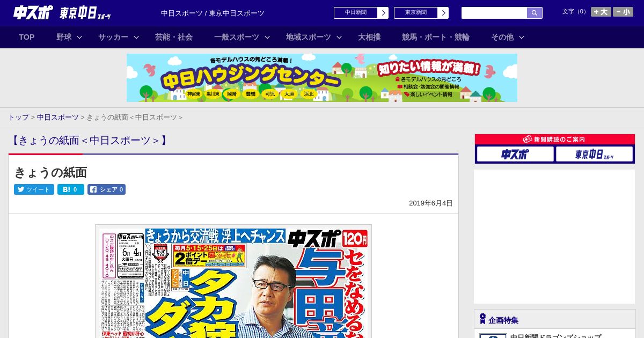
Task: Increase text size with 大 button
Action: [x=601, y=12]
